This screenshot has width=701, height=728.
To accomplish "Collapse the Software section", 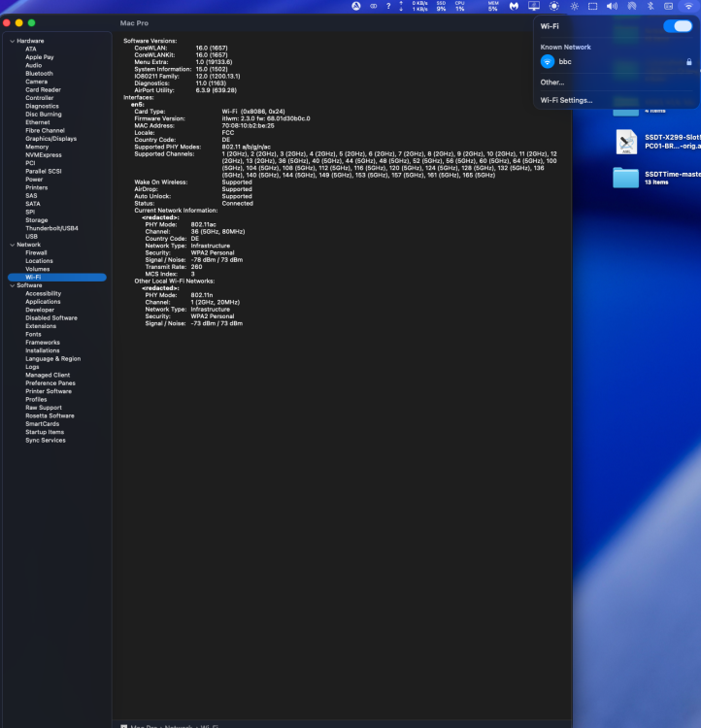I will (x=12, y=285).
